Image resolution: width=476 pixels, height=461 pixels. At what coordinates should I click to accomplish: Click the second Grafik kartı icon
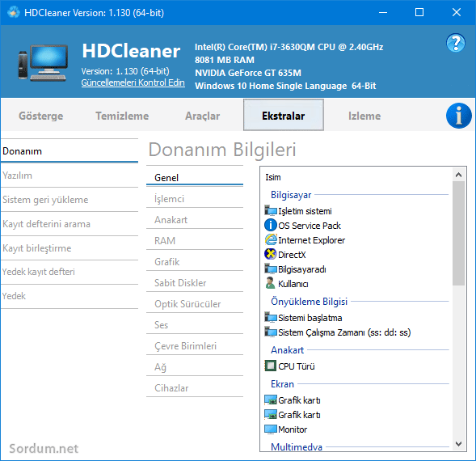(271, 415)
